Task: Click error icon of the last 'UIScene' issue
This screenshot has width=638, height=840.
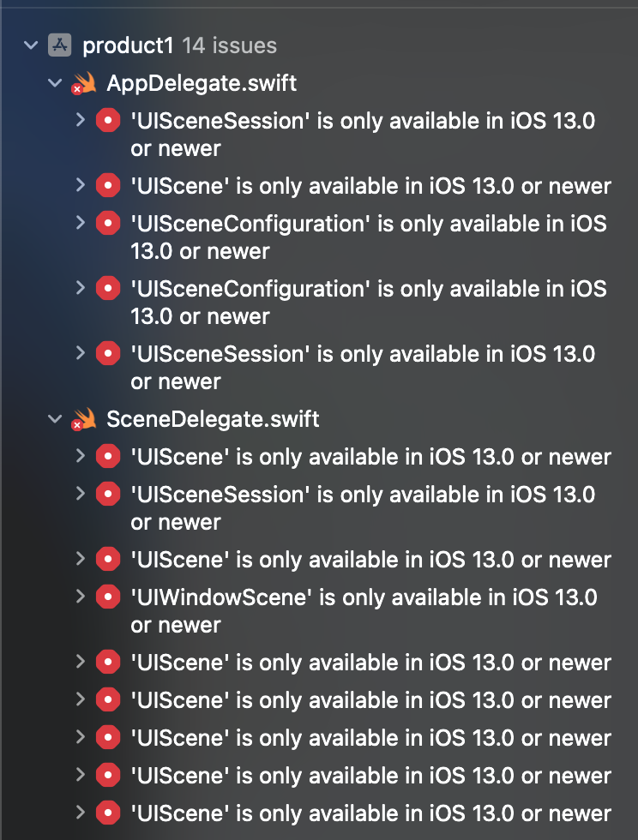Action: pyautogui.click(x=108, y=813)
